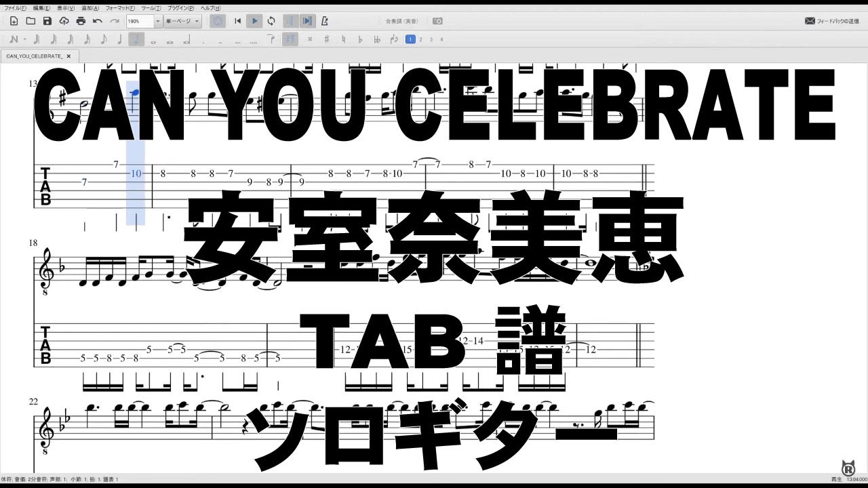The width and height of the screenshot is (868, 488).
Task: Upload the score online via cloud icon
Action: click(x=64, y=21)
